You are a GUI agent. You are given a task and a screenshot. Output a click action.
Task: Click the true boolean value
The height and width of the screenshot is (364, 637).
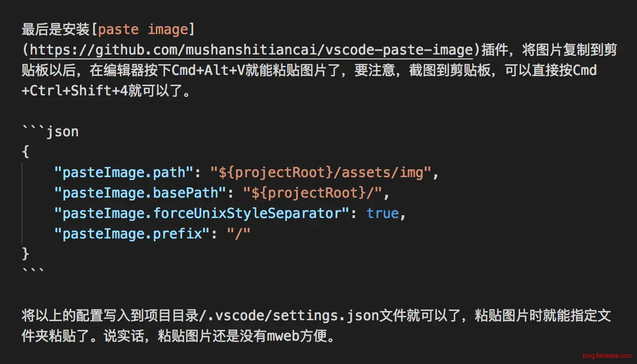pos(382,214)
